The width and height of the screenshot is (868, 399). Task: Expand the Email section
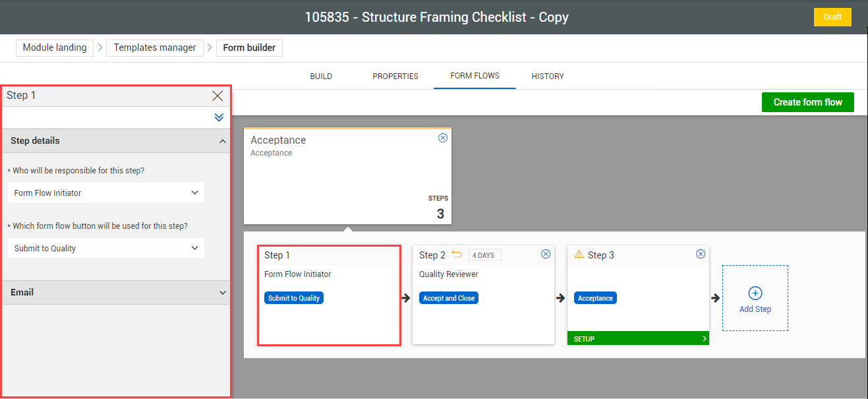(223, 292)
